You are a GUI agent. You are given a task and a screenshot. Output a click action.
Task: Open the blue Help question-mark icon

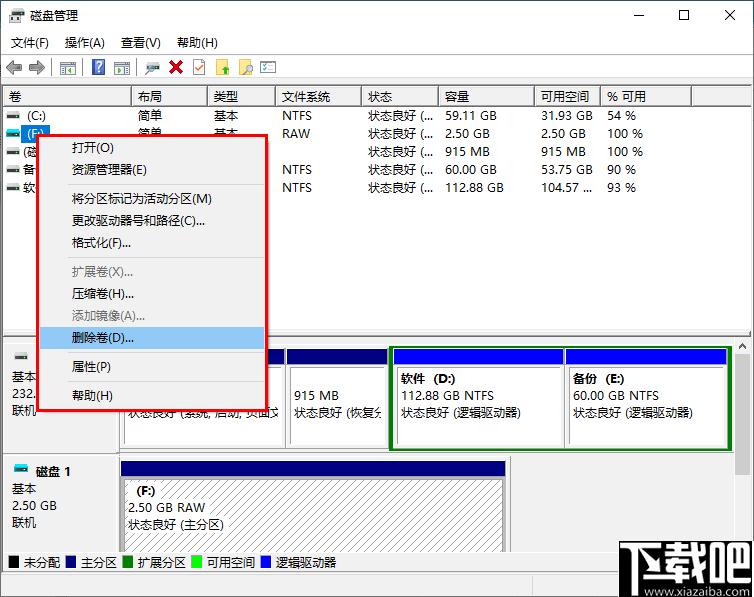click(x=98, y=67)
